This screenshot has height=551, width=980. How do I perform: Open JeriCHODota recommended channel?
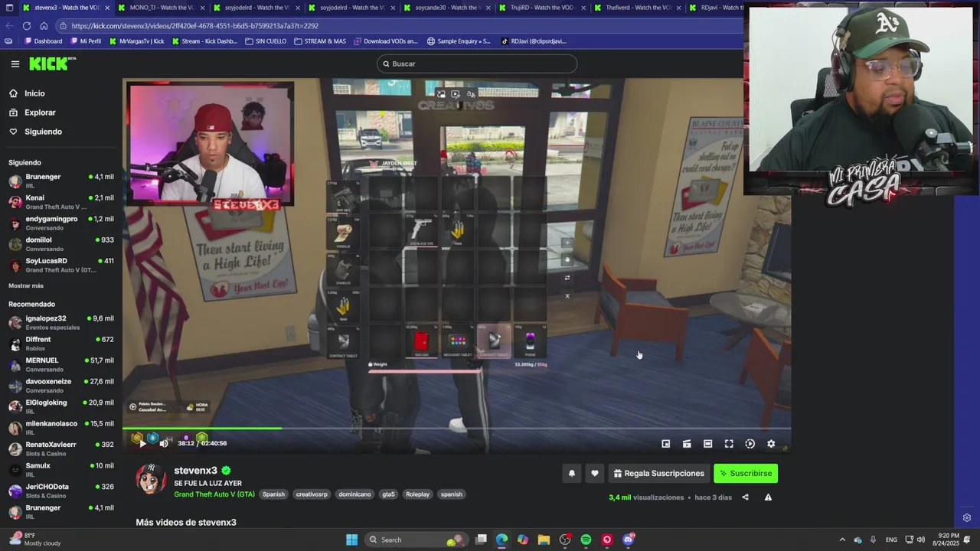click(x=61, y=491)
